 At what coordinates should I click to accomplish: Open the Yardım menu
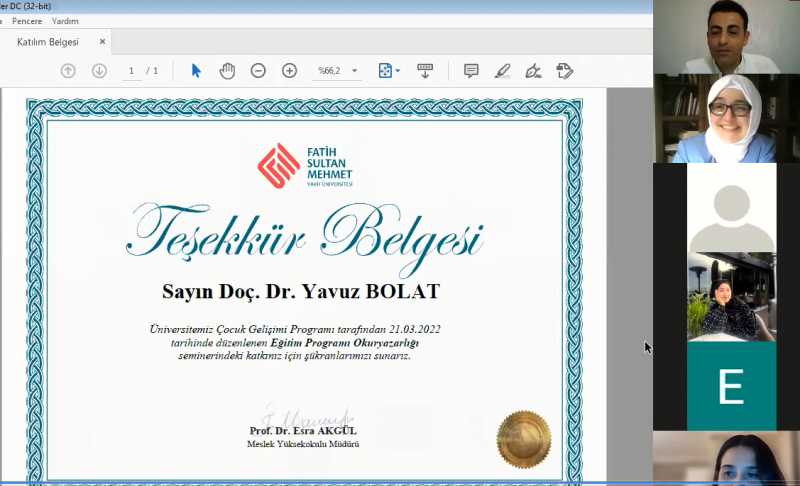(65, 20)
